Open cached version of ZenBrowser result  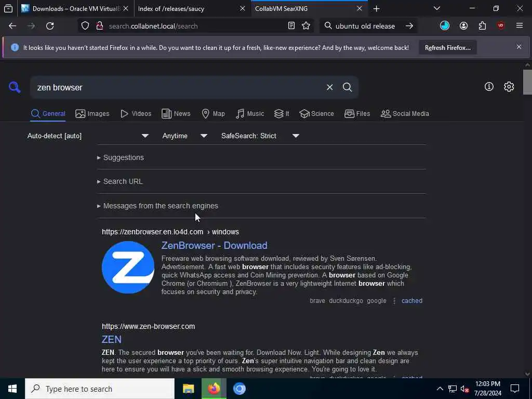tap(412, 301)
